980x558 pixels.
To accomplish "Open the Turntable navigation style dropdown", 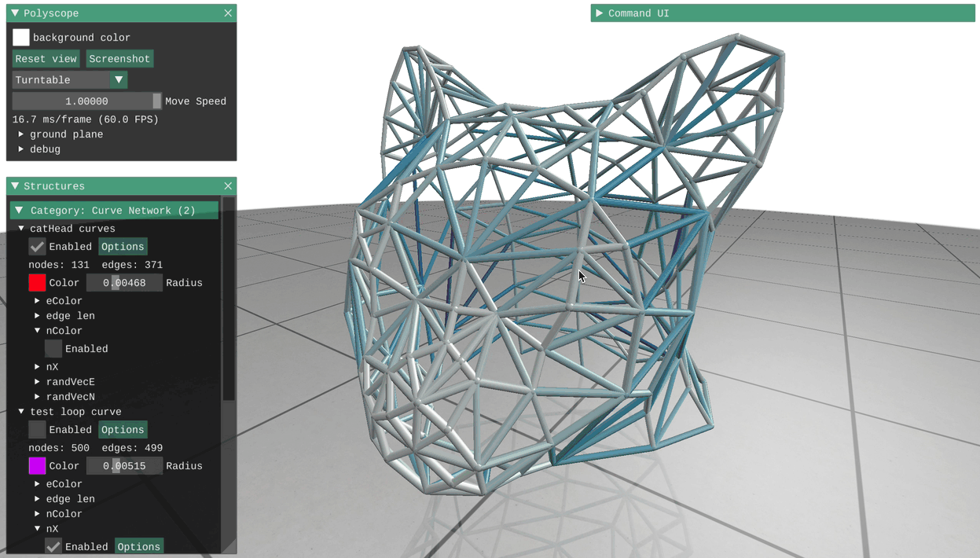I will (x=69, y=80).
